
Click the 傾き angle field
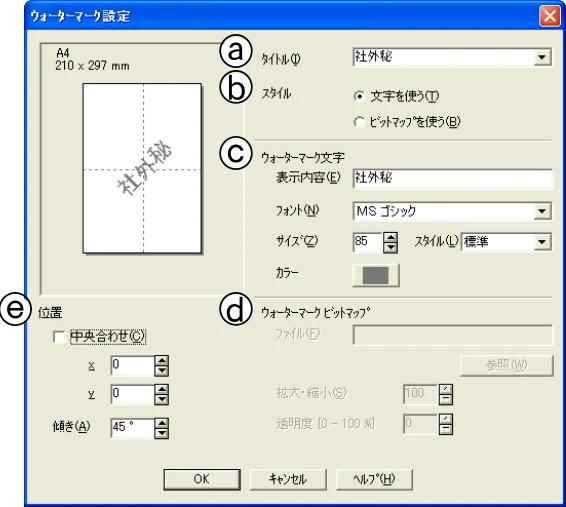(x=132, y=428)
